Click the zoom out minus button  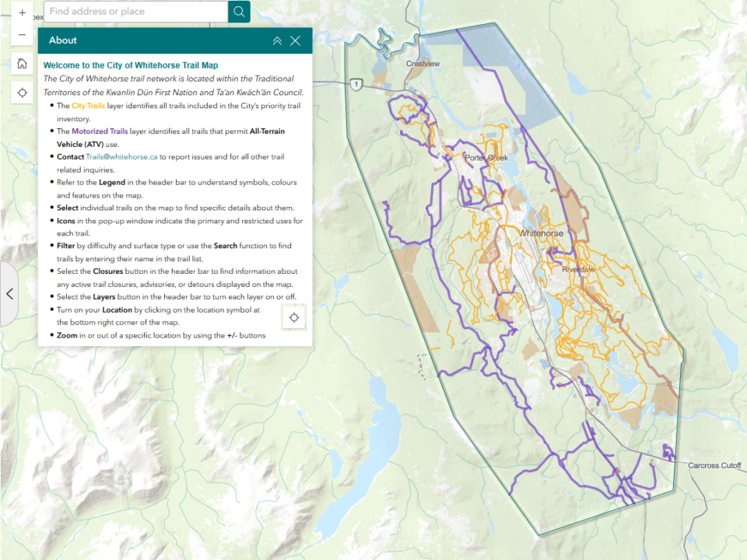(22, 35)
